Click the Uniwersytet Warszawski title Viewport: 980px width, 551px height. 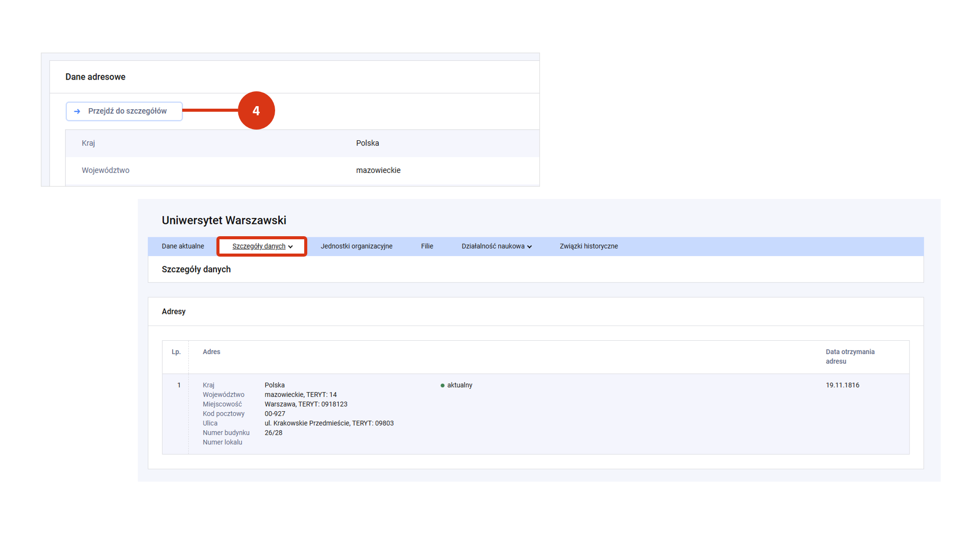tap(224, 220)
